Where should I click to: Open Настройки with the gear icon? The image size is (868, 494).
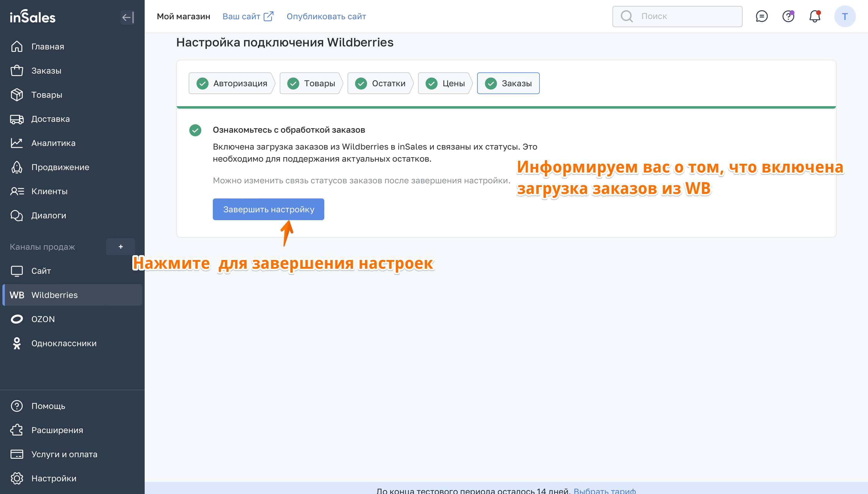54,478
